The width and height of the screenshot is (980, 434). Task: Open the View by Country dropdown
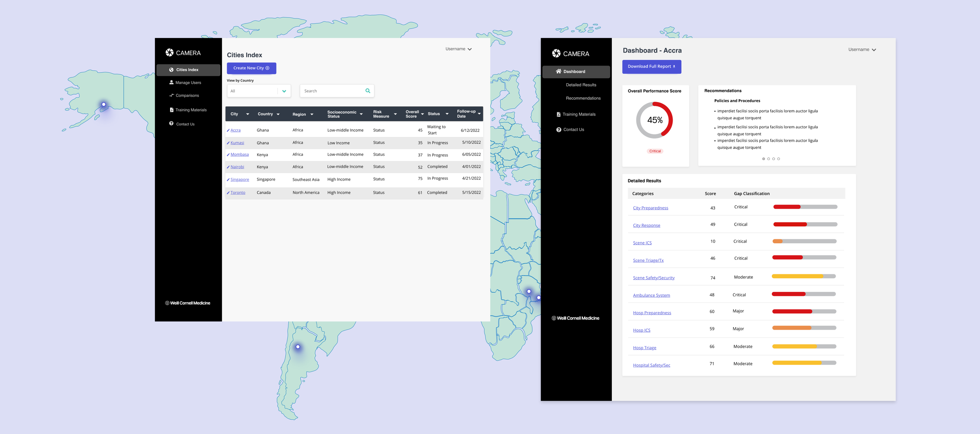click(x=284, y=91)
